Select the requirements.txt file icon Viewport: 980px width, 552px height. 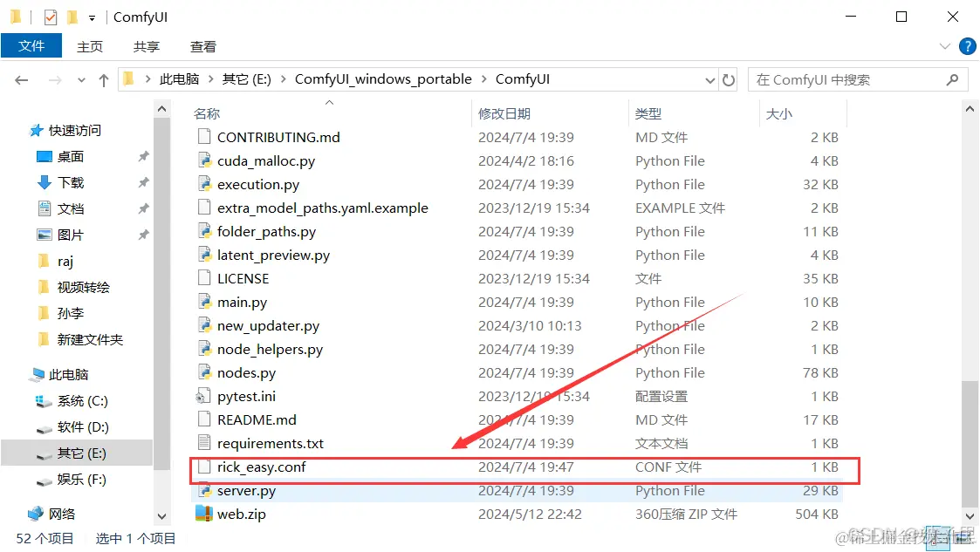[x=203, y=443]
